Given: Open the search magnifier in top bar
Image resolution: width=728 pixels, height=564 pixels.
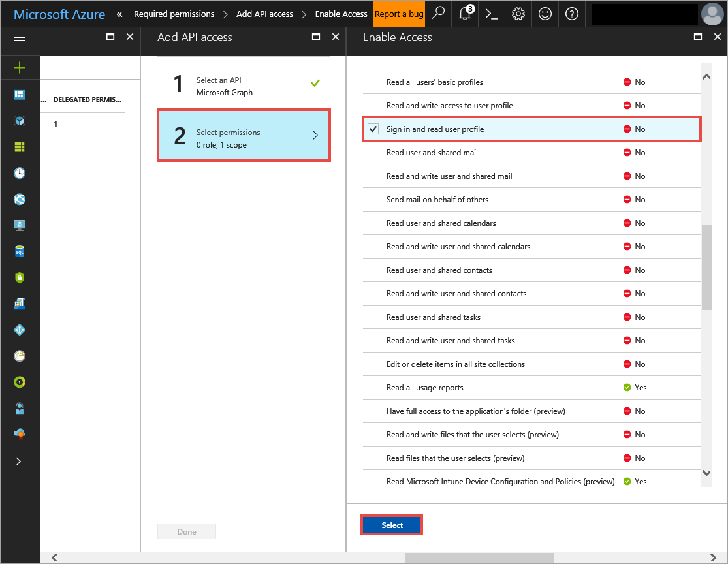Looking at the screenshot, I should 439,14.
